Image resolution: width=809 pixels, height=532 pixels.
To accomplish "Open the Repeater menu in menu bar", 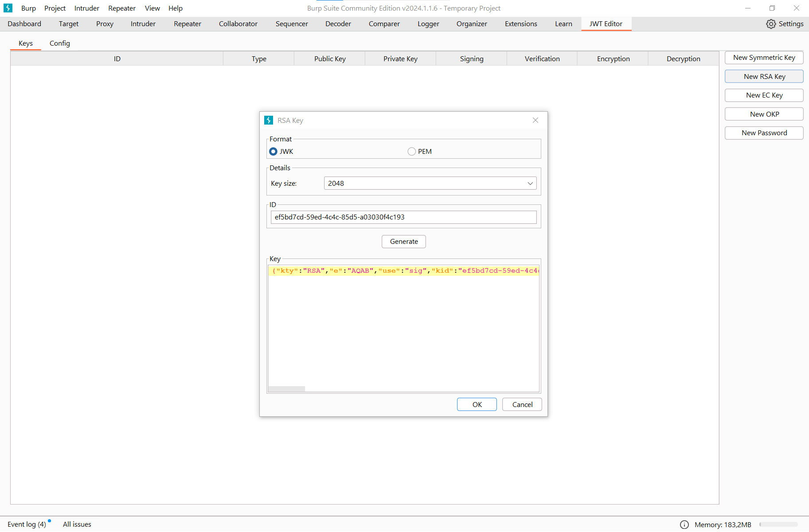I will [x=122, y=8].
